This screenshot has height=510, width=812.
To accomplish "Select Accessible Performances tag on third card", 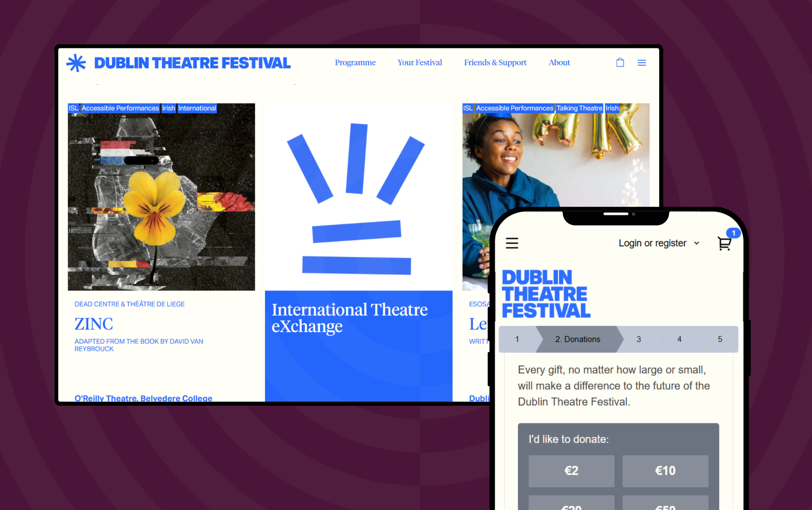I will (515, 108).
